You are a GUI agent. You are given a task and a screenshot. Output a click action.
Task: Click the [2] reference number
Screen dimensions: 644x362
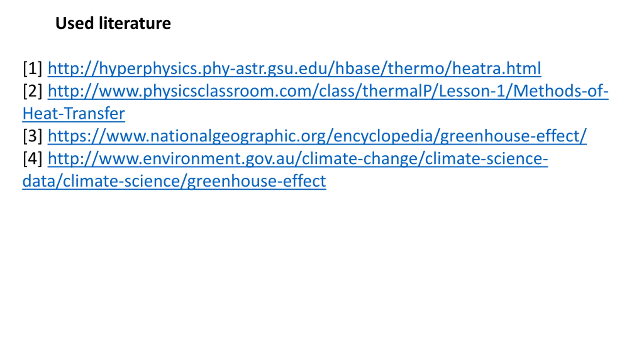coord(32,91)
